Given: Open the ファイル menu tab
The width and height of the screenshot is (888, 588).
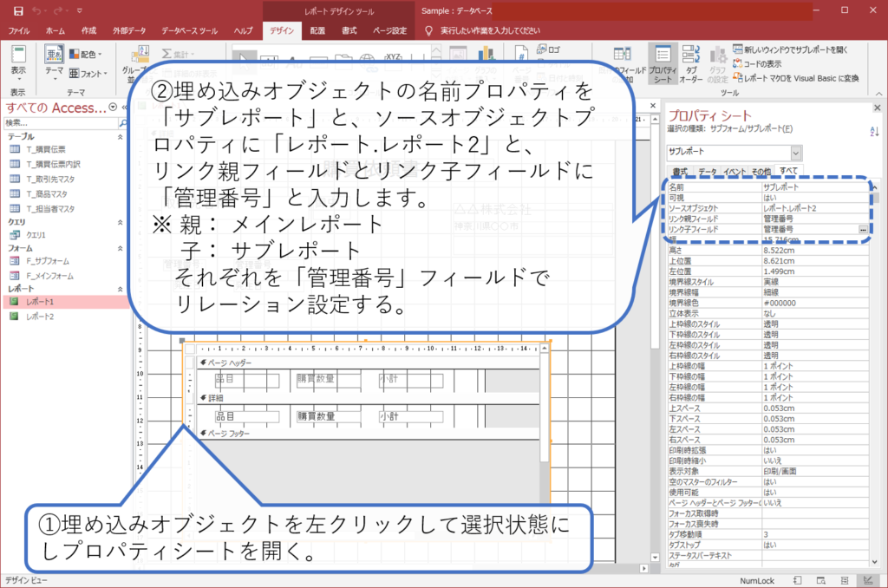Looking at the screenshot, I should point(19,30).
